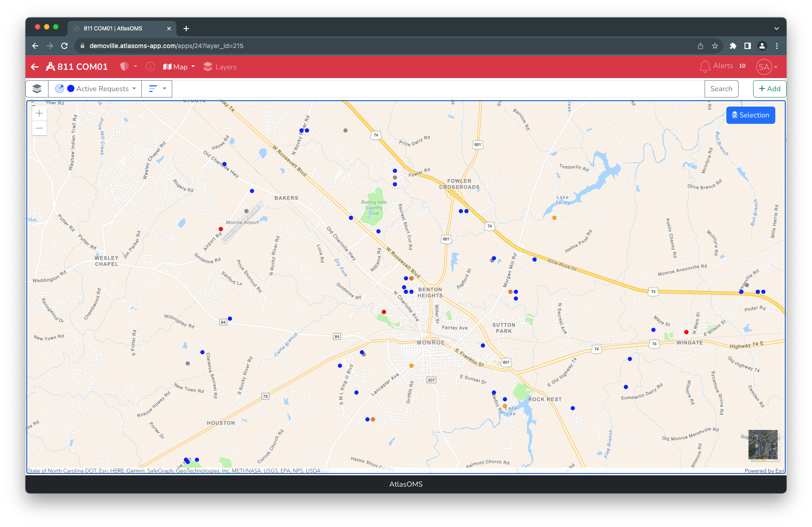Screen dimensions: 812x527
Task: Open Chrome three-dot menu
Action: pyautogui.click(x=777, y=46)
